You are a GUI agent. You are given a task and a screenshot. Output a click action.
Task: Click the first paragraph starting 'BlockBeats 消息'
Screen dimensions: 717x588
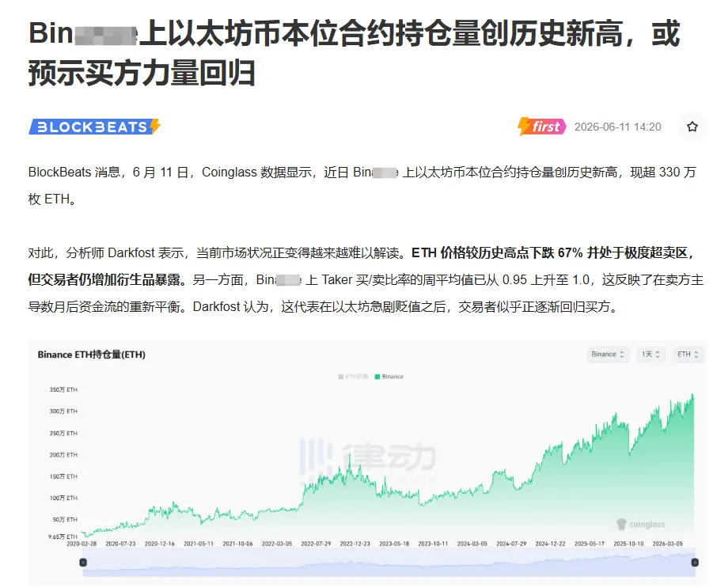pyautogui.click(x=362, y=186)
